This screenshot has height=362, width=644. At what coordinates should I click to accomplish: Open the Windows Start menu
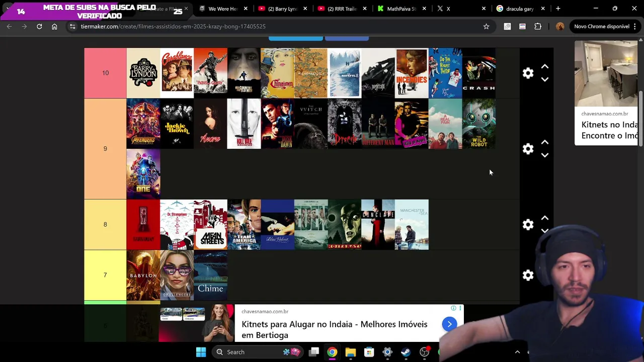pos(201,352)
